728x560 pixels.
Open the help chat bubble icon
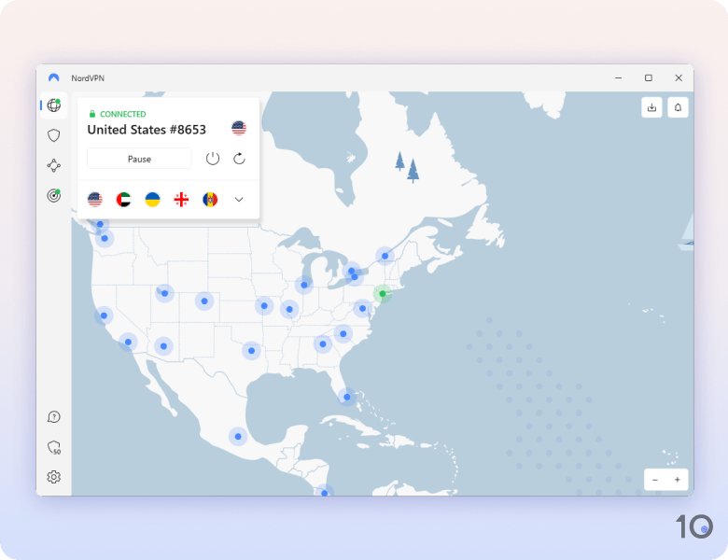tap(54, 417)
